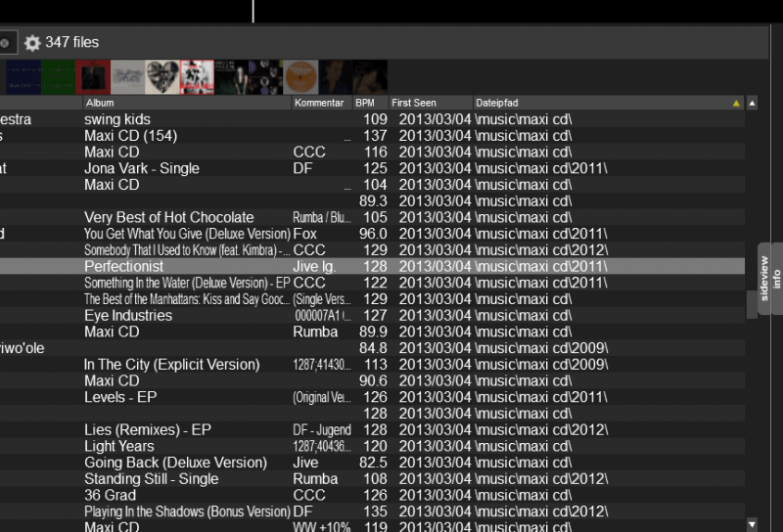The image size is (783, 532).
Task: Select 'Standing Still - Single' row
Action: (x=372, y=479)
